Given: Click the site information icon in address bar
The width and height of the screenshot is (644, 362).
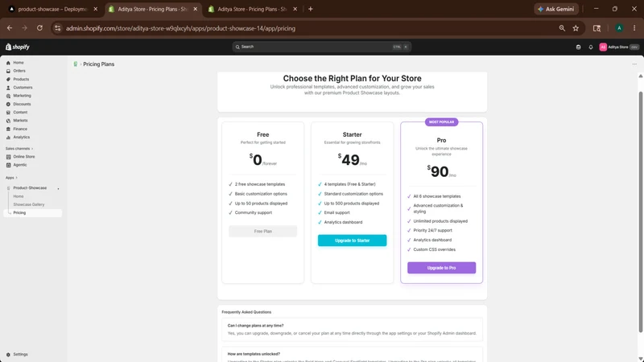Looking at the screenshot, I should 57,28.
